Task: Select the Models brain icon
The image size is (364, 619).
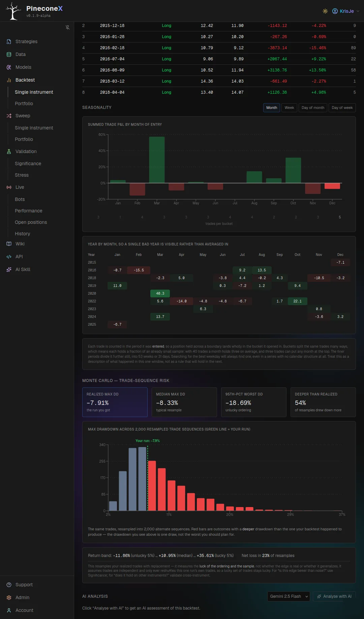Action: click(9, 67)
